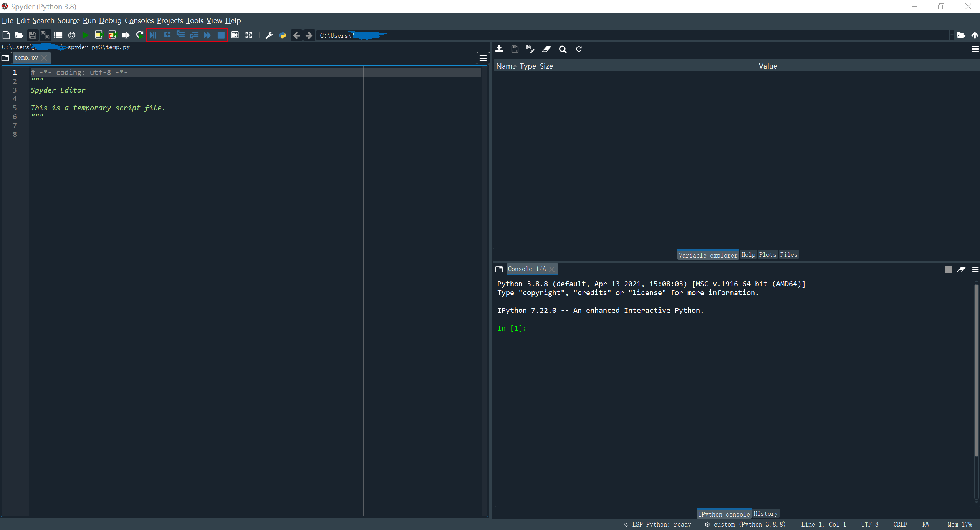The width and height of the screenshot is (980, 530).
Task: Click the Re-run last script icon
Action: pyautogui.click(x=140, y=35)
